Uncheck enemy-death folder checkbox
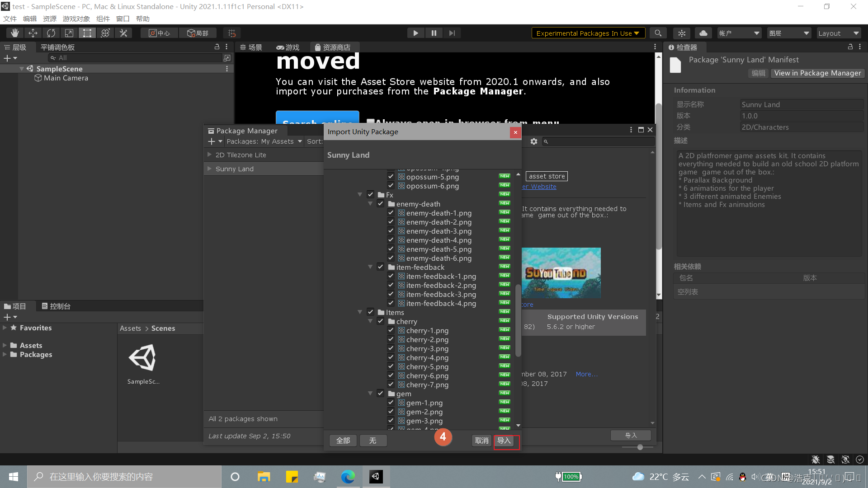The height and width of the screenshot is (488, 868). (381, 204)
